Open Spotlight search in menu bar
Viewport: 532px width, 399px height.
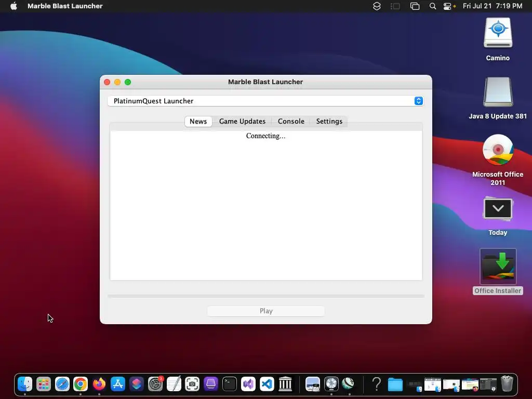[x=433, y=6]
